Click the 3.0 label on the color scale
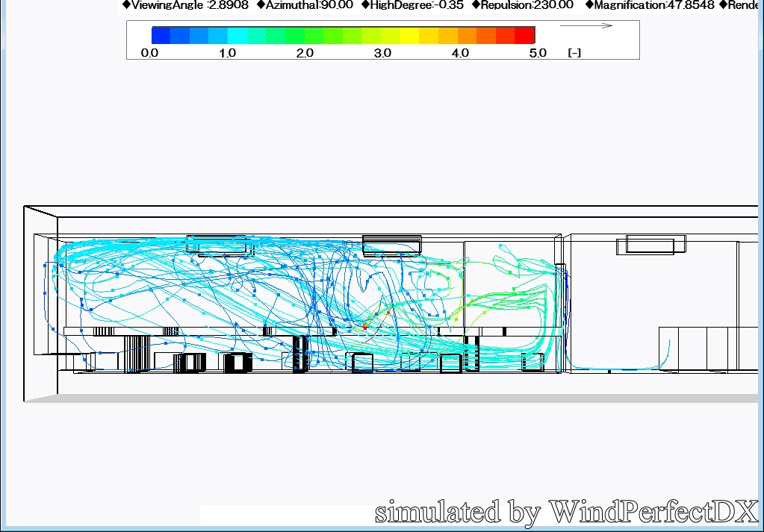The width and height of the screenshot is (764, 532). click(x=382, y=53)
